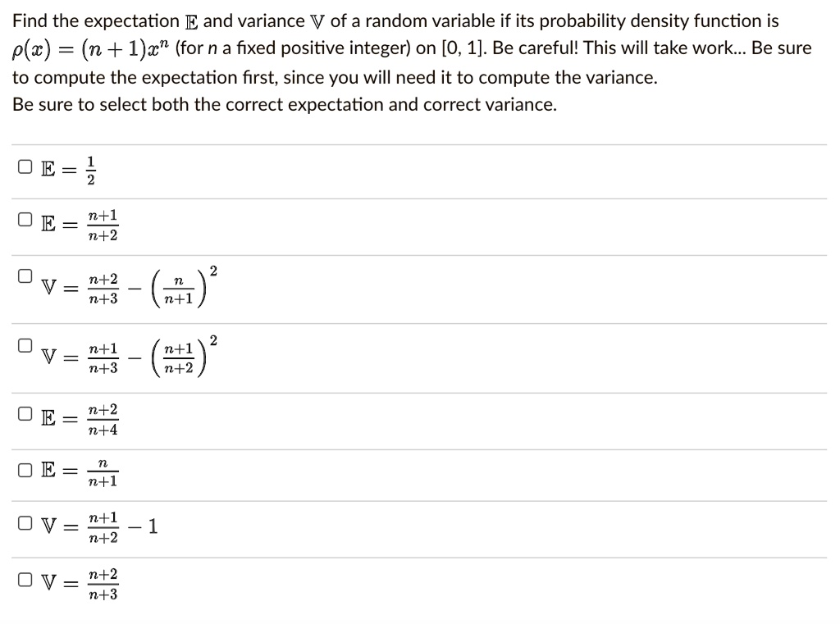Screen dimensions: 840x624
Task: Click the formula label E = 1/2
Action: point(70,169)
